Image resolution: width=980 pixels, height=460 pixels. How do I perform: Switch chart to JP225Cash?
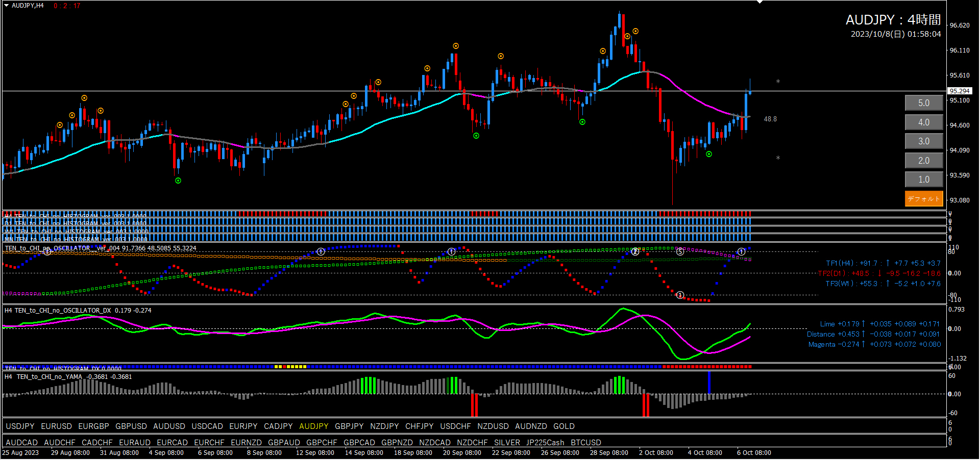[545, 443]
